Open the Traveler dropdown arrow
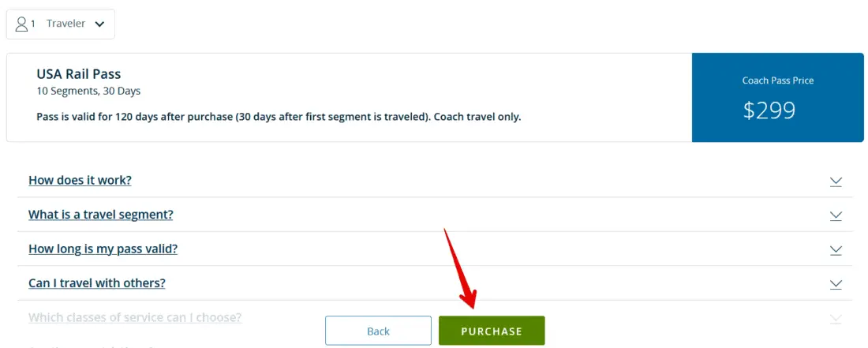 (99, 24)
